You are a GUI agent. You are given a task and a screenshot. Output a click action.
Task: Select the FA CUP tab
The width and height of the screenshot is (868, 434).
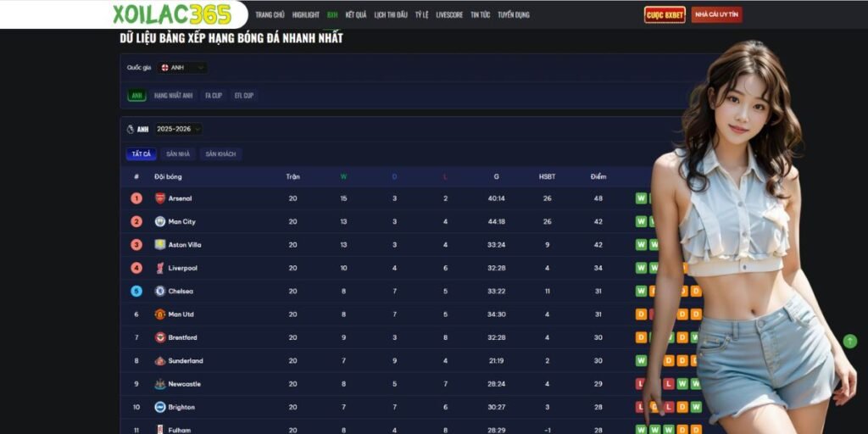(x=214, y=96)
